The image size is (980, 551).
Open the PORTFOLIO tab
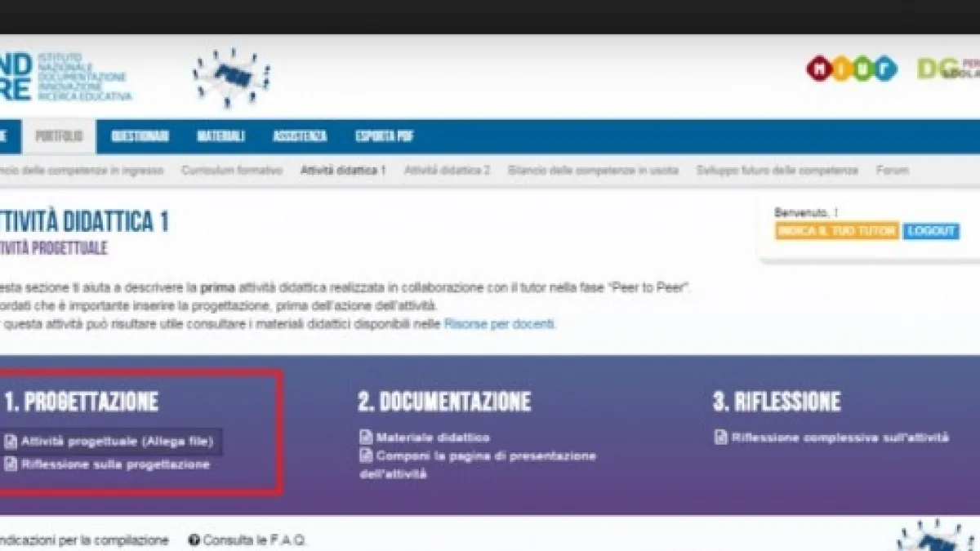[59, 136]
